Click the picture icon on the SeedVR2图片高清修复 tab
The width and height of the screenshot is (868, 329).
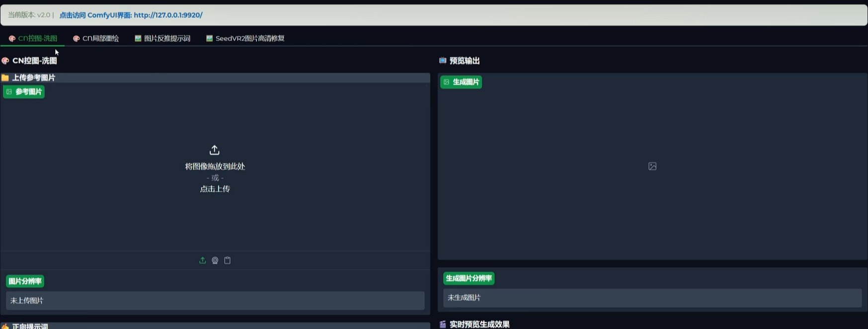tap(210, 38)
